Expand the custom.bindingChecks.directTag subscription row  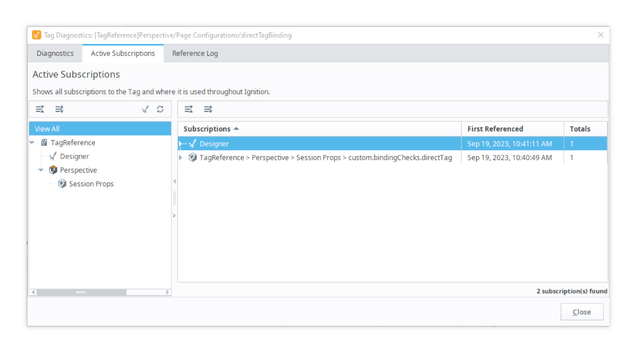(181, 158)
